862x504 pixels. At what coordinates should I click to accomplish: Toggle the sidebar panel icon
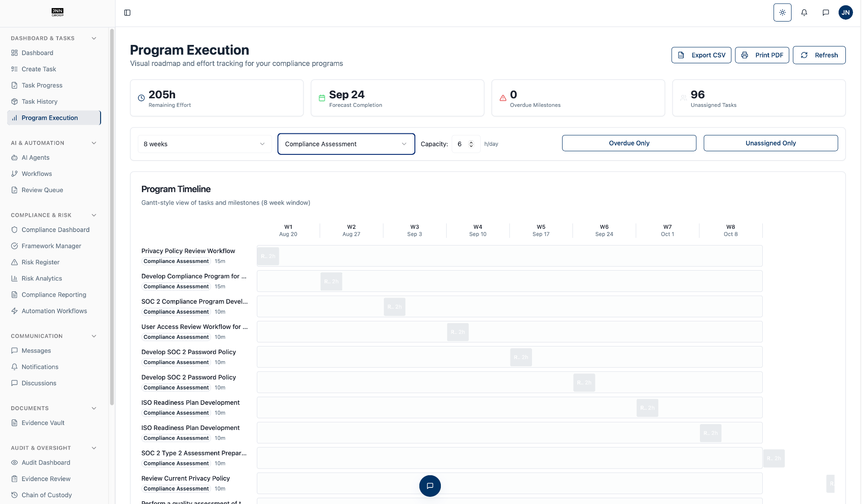click(x=128, y=13)
